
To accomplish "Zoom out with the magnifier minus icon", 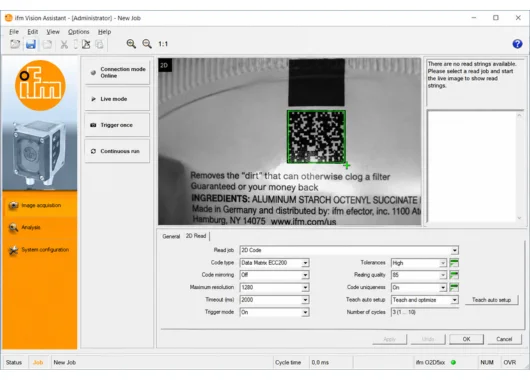I will 147,44.
